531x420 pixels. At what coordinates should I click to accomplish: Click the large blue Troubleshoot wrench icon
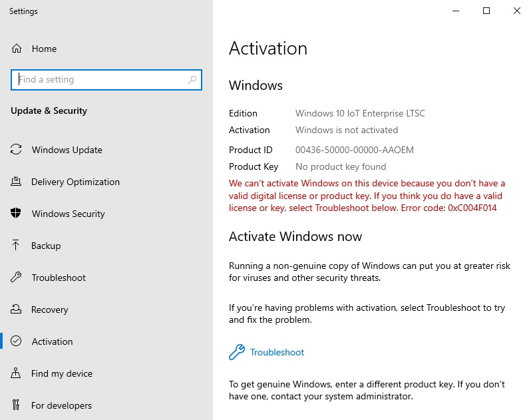(x=237, y=352)
